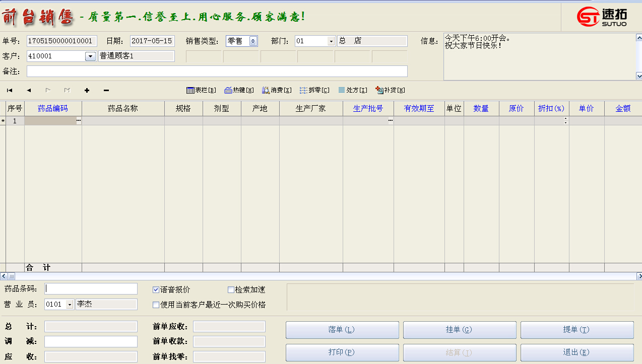642x364 pixels.
Task: Click 备注 remarks input field
Action: pos(217,71)
